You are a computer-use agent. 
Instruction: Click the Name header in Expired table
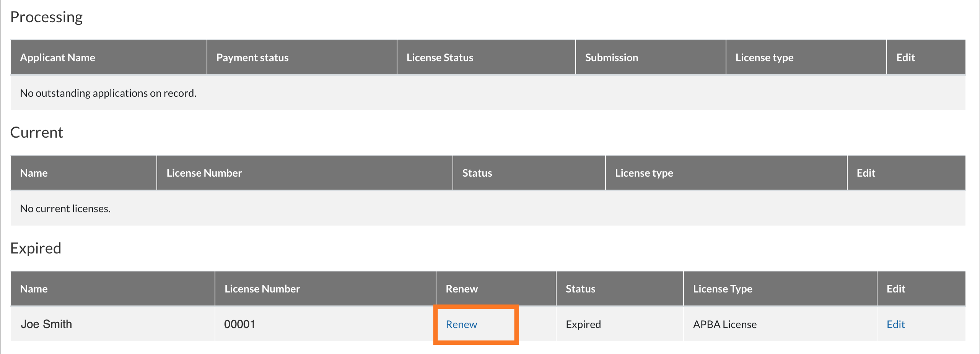(34, 289)
